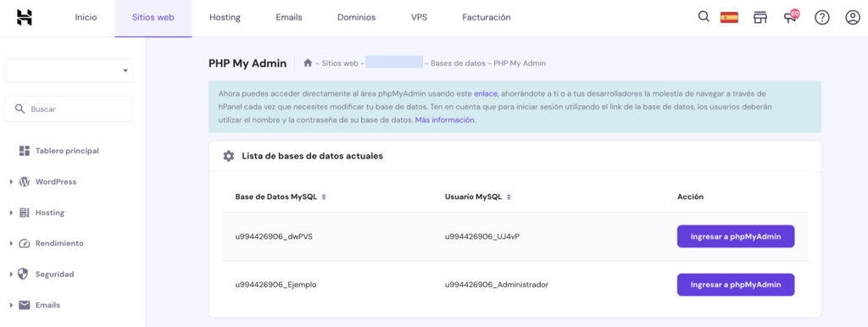Open the help question mark icon
This screenshot has height=327, width=868.
[822, 18]
